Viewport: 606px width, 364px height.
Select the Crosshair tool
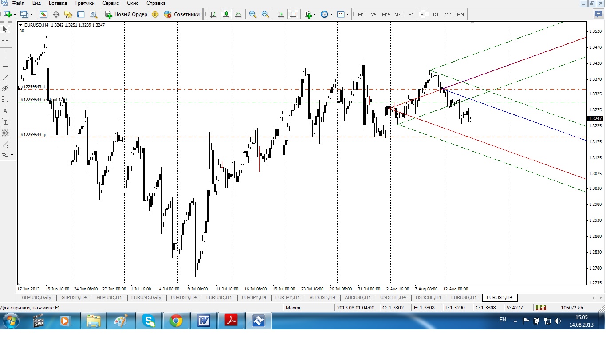click(5, 40)
